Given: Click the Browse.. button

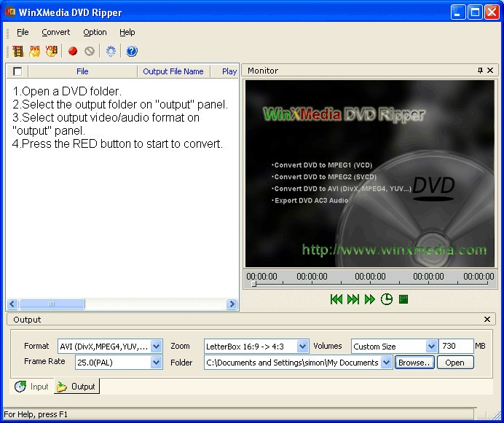Looking at the screenshot, I should click(x=414, y=363).
